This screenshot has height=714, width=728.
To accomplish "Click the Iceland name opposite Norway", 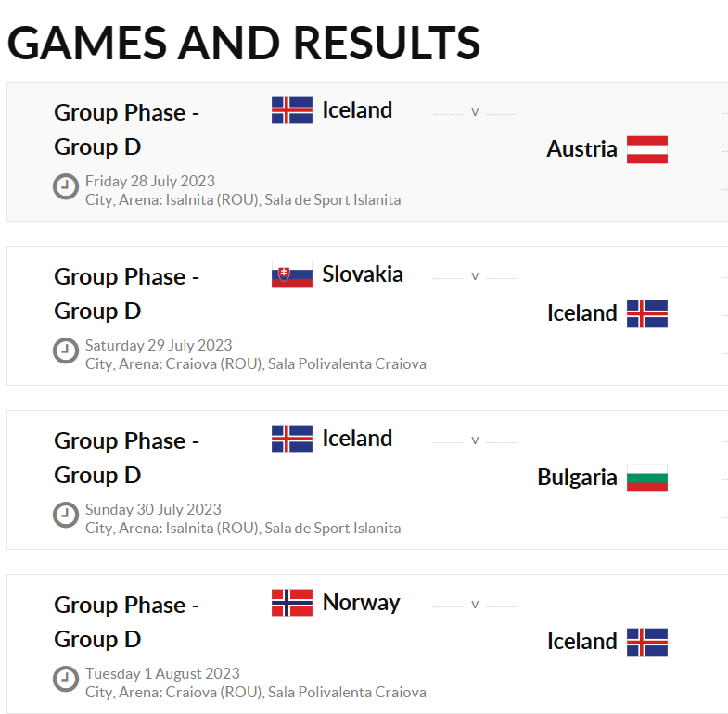I will 582,642.
